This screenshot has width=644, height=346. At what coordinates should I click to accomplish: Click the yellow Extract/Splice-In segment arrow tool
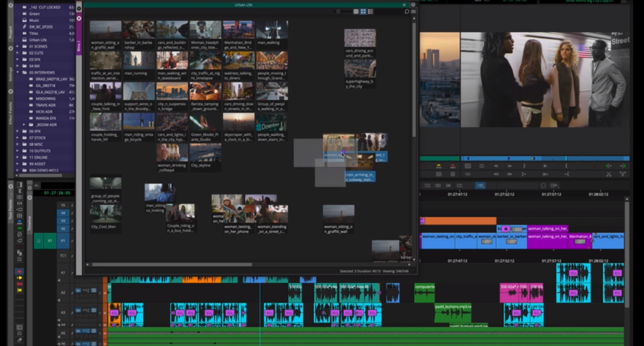19,277
